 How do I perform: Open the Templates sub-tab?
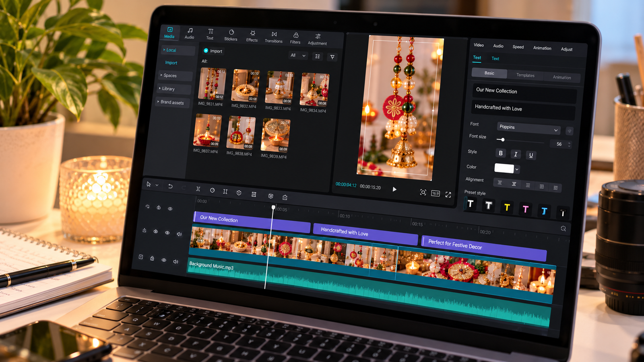click(525, 75)
